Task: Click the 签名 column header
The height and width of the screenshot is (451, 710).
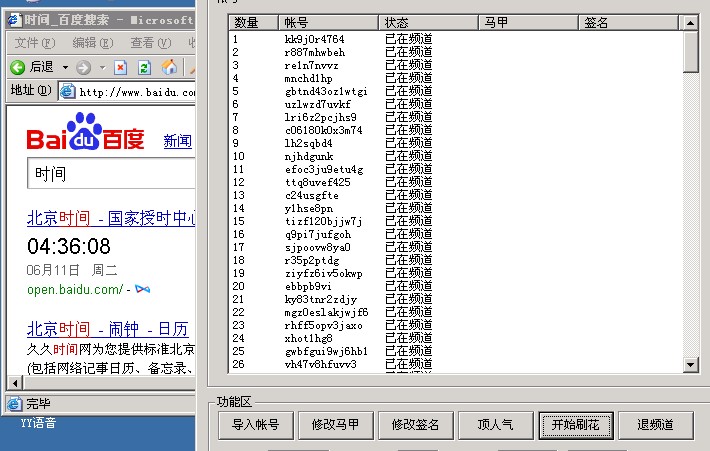Action: [x=628, y=23]
